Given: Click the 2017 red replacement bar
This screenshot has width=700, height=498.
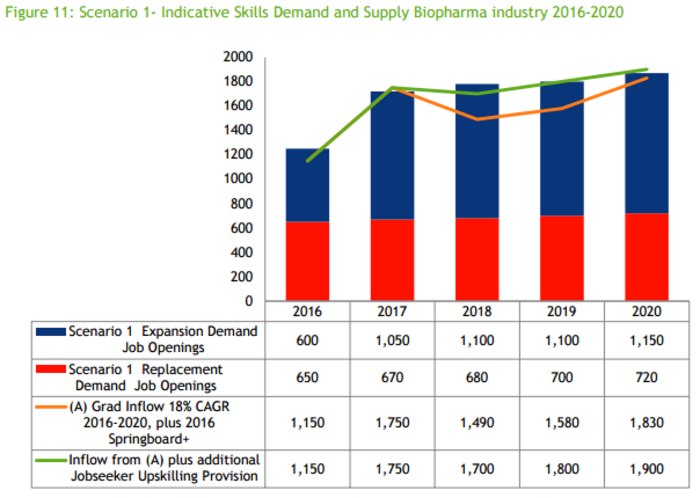Looking at the screenshot, I should [x=392, y=260].
